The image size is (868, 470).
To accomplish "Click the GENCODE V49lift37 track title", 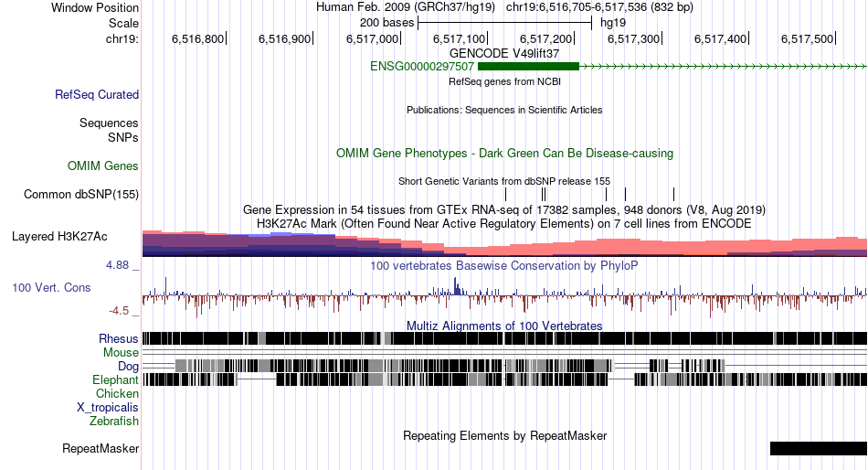I will point(504,53).
